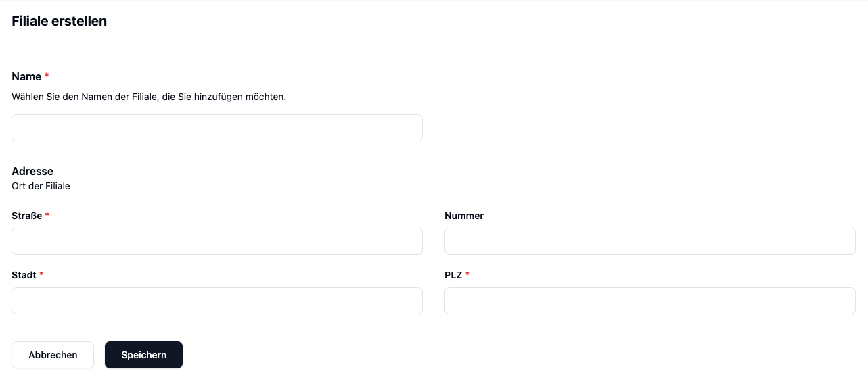This screenshot has width=868, height=390.
Task: Click the Name description helper text
Action: point(149,97)
